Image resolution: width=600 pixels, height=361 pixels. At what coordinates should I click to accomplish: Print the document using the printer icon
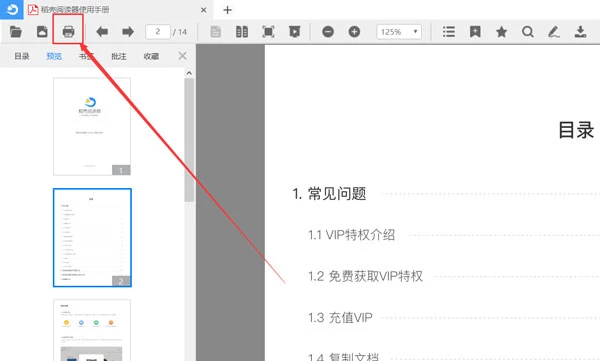(x=68, y=31)
